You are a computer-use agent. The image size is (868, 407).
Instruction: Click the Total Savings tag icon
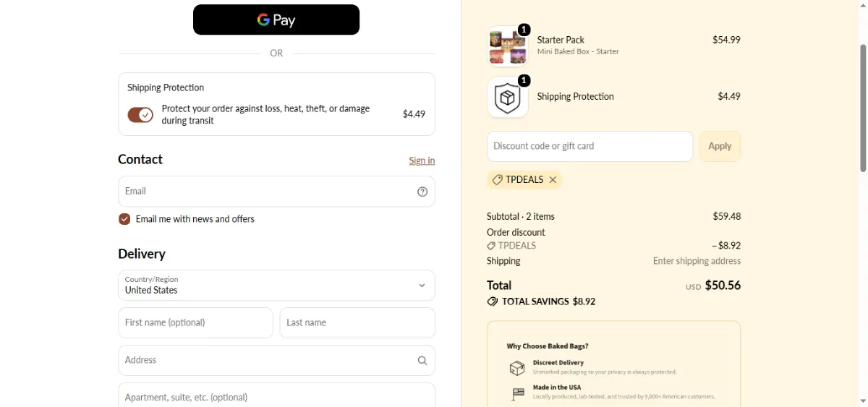tap(493, 301)
